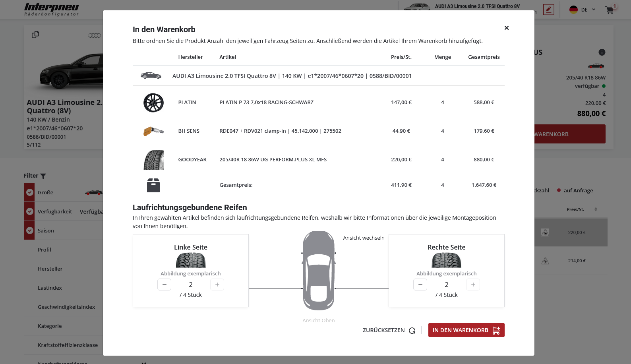Viewport: 631px width, 364px height.
Task: Sort by Preis/St. column arrows
Action: (x=596, y=209)
